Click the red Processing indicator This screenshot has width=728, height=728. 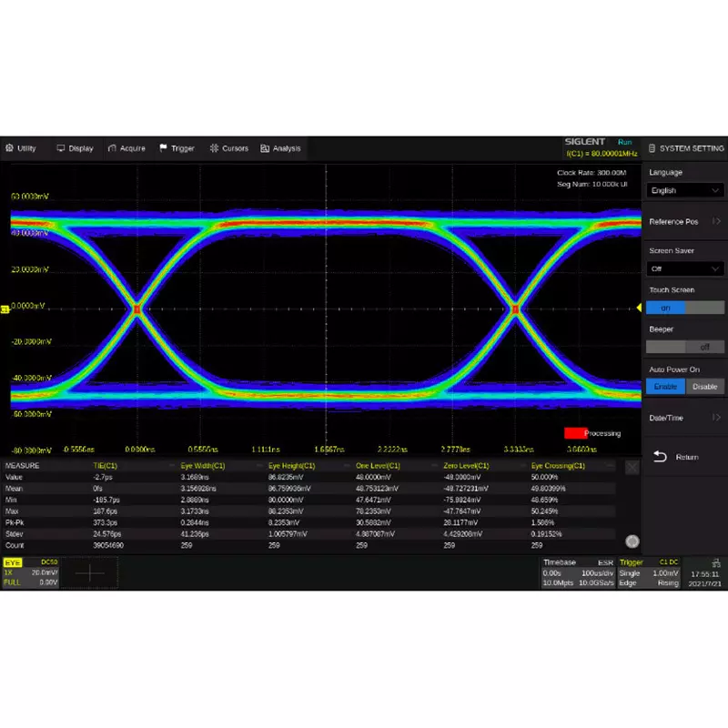click(576, 433)
